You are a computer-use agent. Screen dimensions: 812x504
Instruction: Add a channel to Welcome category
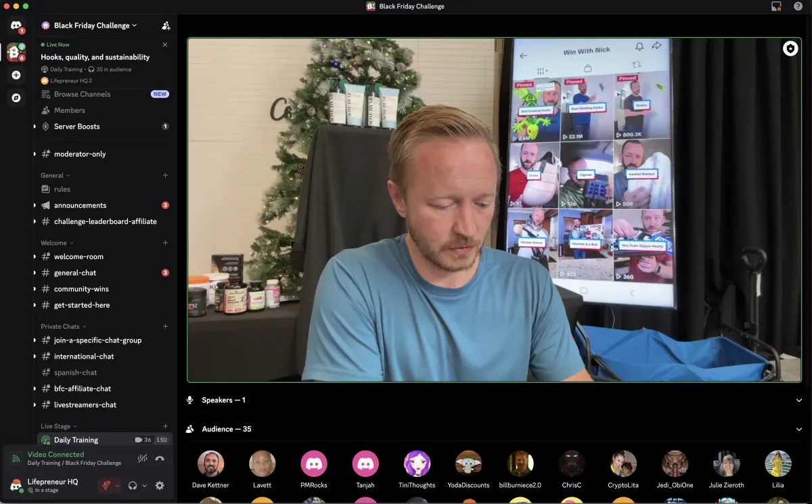pos(165,243)
